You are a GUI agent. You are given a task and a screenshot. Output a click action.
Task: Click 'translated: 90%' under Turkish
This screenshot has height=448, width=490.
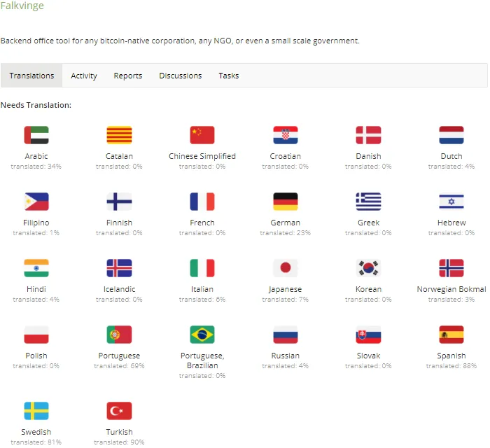pyautogui.click(x=119, y=442)
